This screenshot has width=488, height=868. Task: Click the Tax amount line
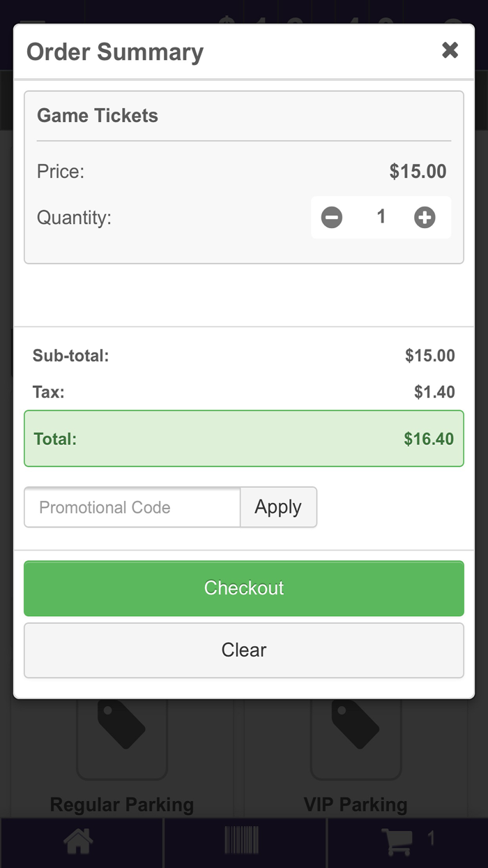click(x=244, y=391)
